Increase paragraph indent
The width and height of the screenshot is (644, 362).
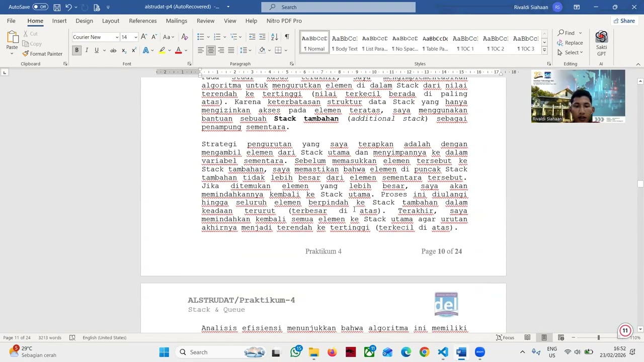(x=262, y=37)
